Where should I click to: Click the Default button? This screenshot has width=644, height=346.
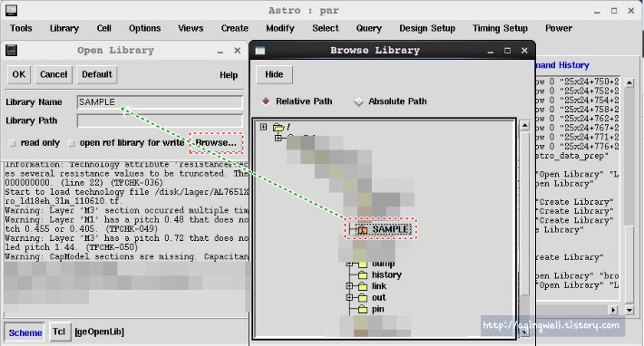pos(97,74)
